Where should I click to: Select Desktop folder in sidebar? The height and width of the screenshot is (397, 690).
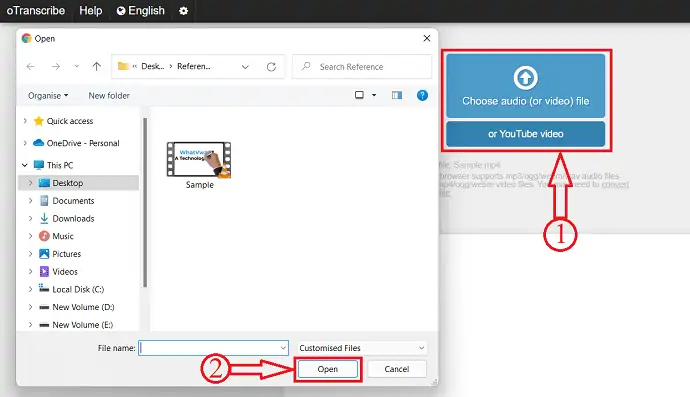tap(67, 183)
